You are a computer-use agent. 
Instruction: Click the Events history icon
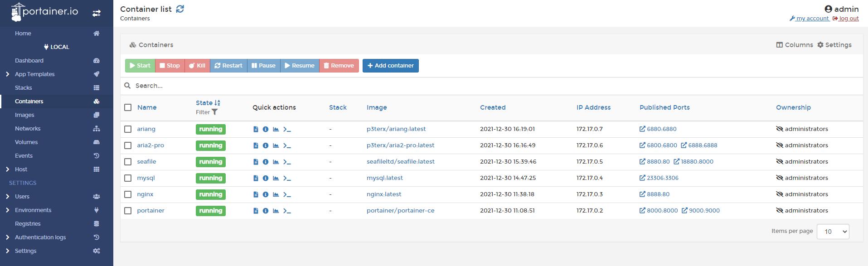coord(96,155)
